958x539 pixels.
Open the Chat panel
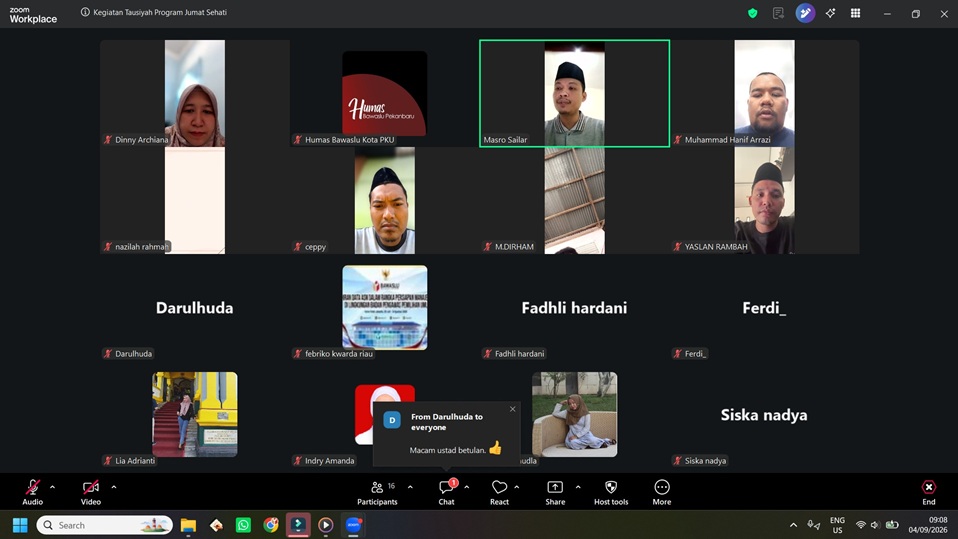[x=447, y=492]
